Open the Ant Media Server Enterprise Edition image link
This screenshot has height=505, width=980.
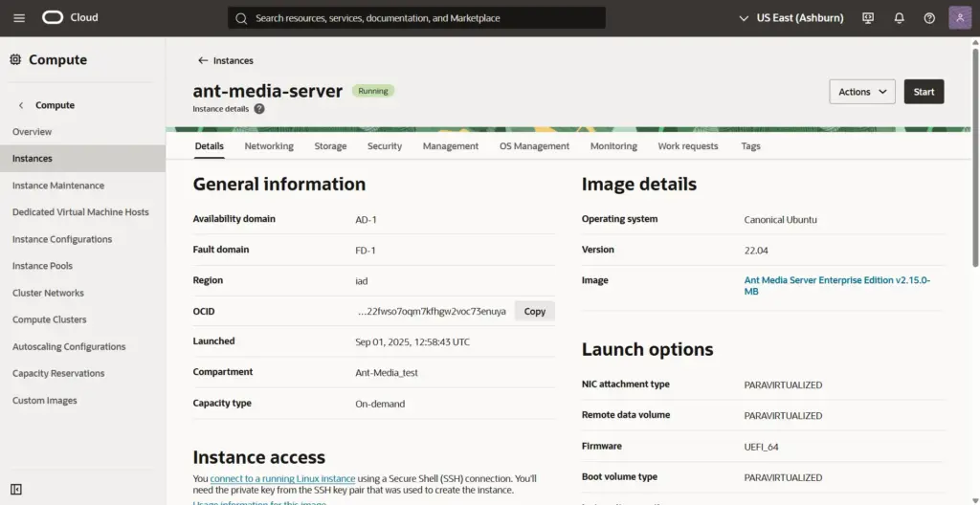(836, 286)
